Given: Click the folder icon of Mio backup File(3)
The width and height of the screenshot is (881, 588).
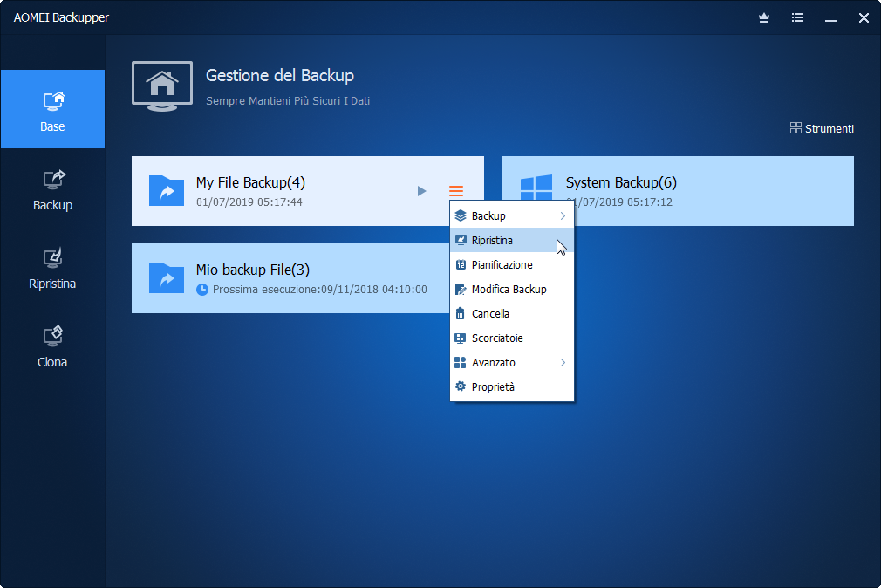Looking at the screenshot, I should coord(167,277).
